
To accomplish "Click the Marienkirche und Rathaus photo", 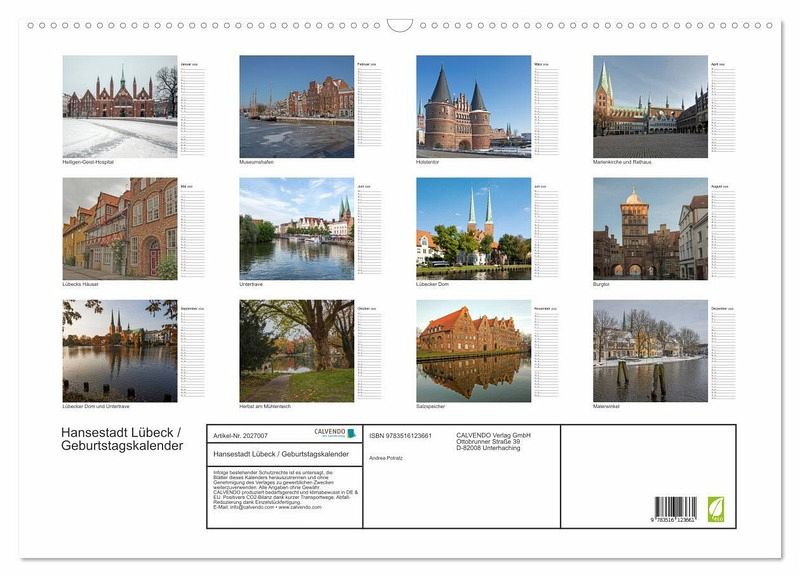I will [650, 106].
